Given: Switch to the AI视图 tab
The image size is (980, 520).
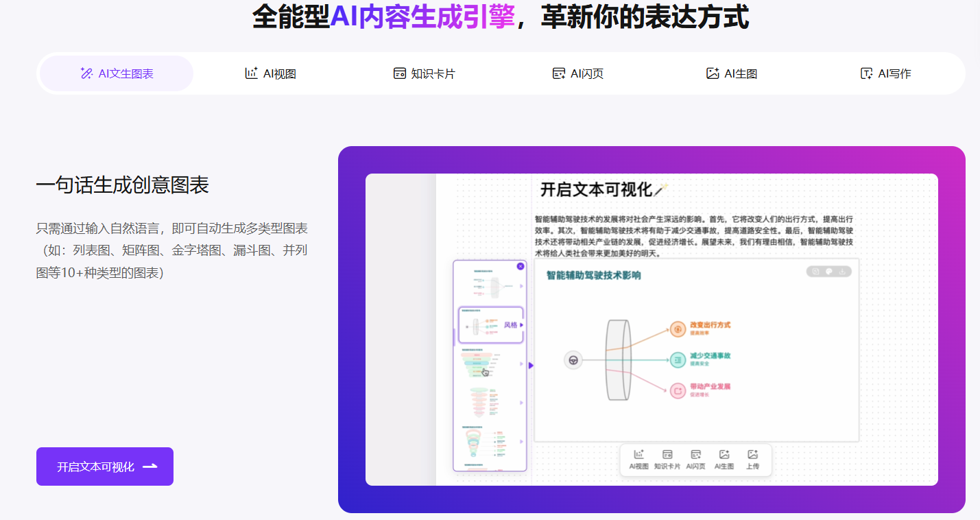Looking at the screenshot, I should point(270,73).
